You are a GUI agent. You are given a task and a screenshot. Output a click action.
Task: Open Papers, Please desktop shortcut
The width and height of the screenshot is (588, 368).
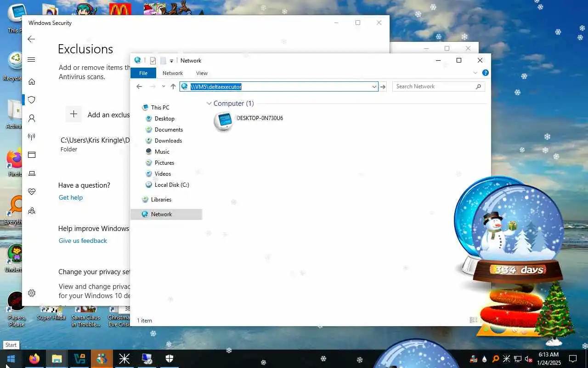click(x=17, y=308)
